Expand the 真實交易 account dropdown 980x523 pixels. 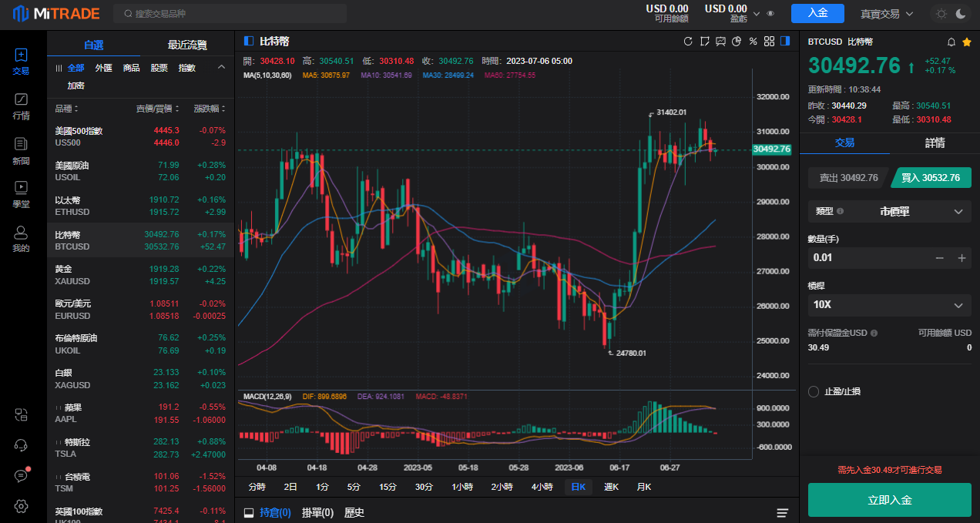click(886, 13)
